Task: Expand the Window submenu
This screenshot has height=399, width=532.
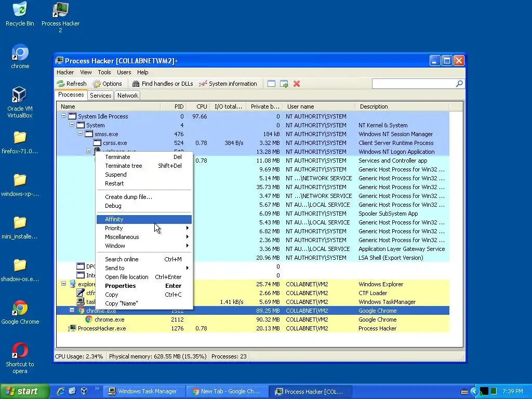Action: click(144, 246)
